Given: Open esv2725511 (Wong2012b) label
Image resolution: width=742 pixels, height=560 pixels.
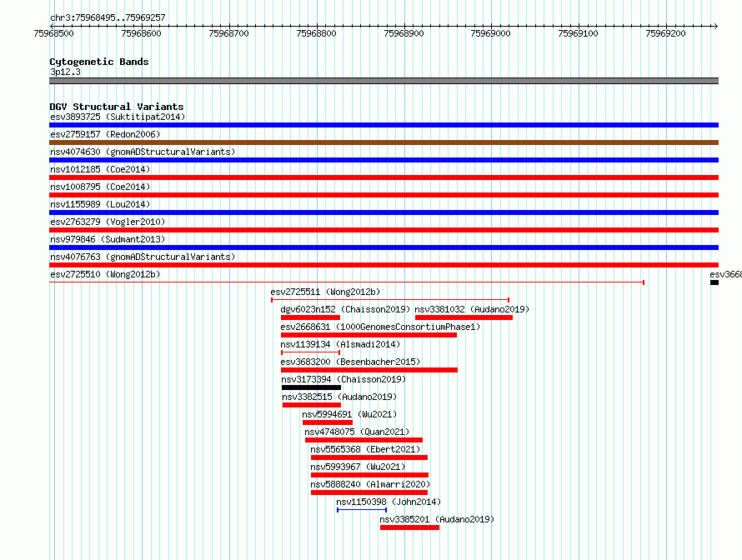Looking at the screenshot, I should click(325, 292).
